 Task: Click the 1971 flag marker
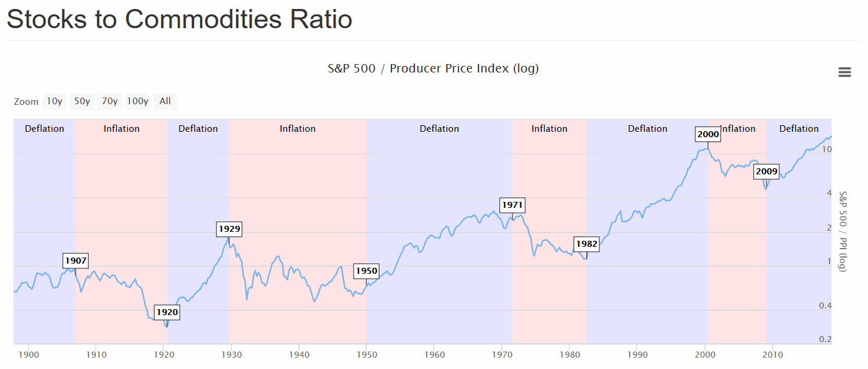point(513,205)
